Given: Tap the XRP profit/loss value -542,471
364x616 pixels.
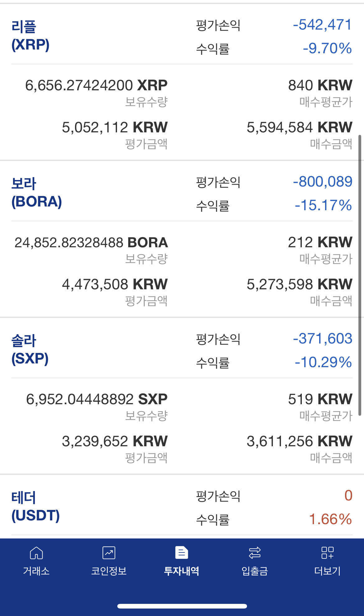Looking at the screenshot, I should pos(322,25).
